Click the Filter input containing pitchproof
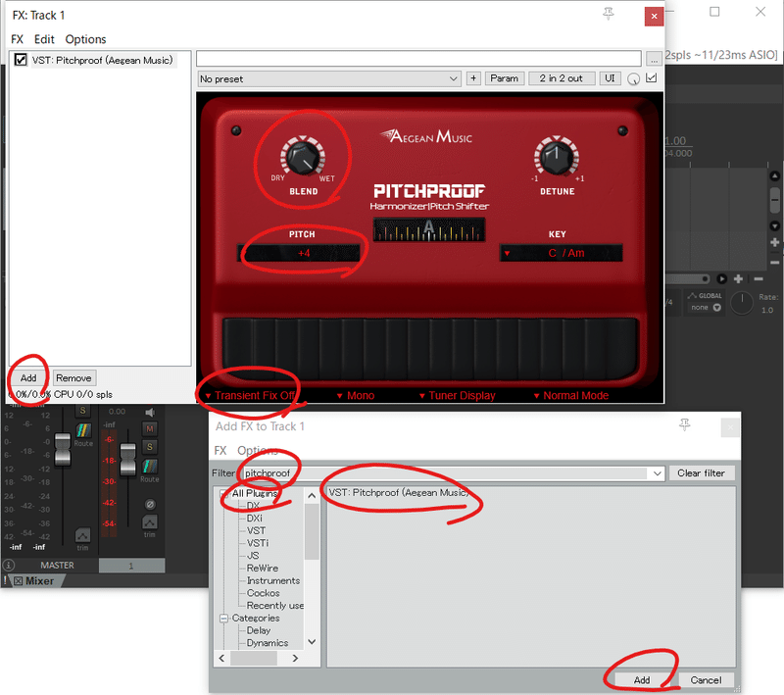 click(x=444, y=473)
